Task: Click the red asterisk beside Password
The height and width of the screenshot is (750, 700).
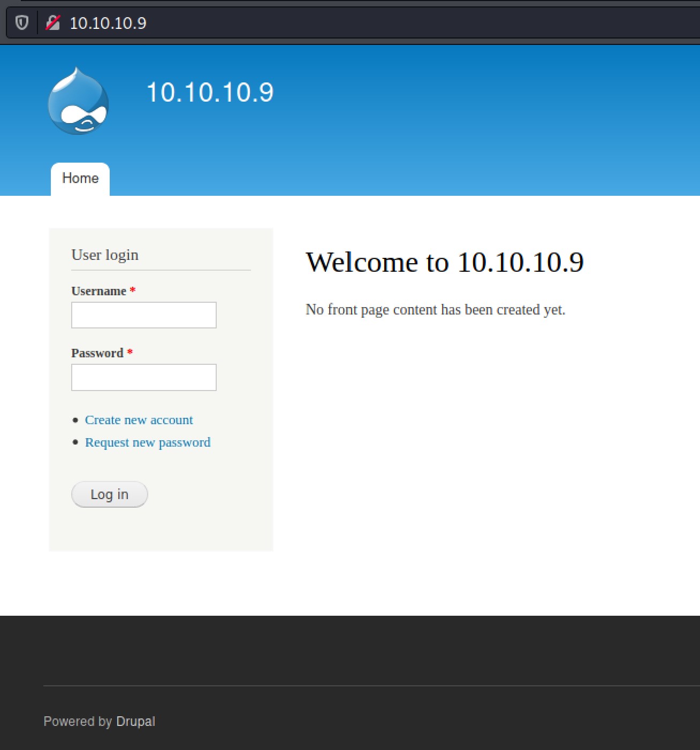Action: pyautogui.click(x=130, y=352)
